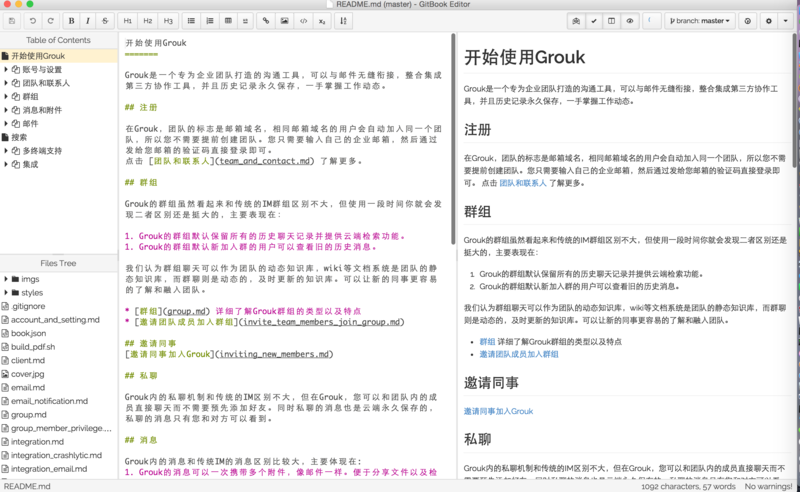Image resolution: width=800 pixels, height=492 pixels.
Task: Insert a hyperlink
Action: [x=266, y=21]
